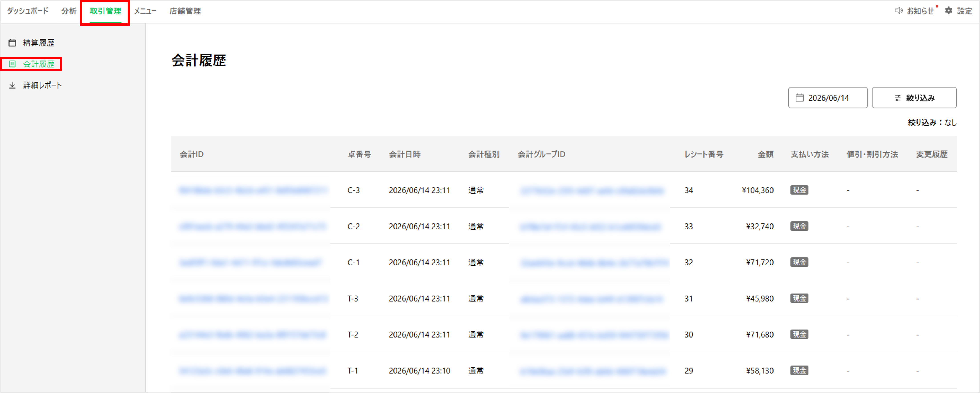Screen dimensions: 980x393
Task: Click the amount ¥71,680
Action: (x=760, y=335)
